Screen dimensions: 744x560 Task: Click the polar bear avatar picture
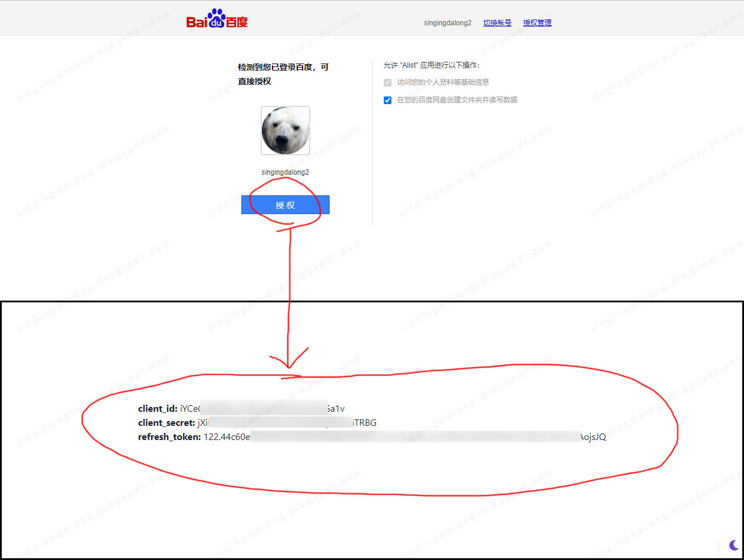click(x=285, y=131)
